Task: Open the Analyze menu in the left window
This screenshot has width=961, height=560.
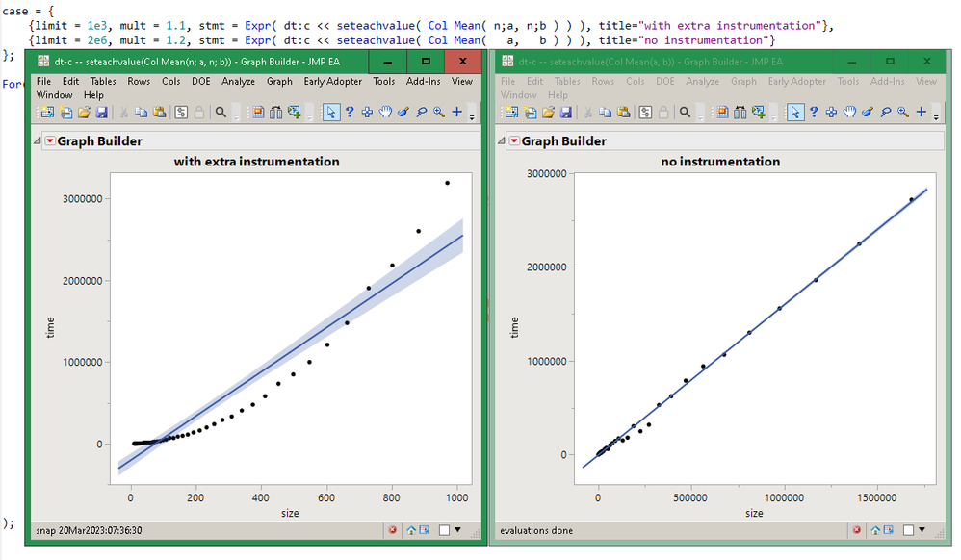Action: tap(237, 82)
